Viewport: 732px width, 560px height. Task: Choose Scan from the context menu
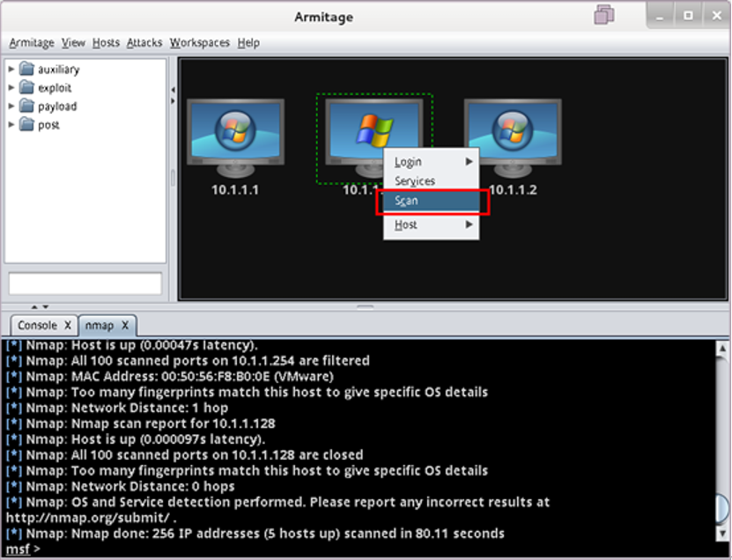click(x=432, y=201)
